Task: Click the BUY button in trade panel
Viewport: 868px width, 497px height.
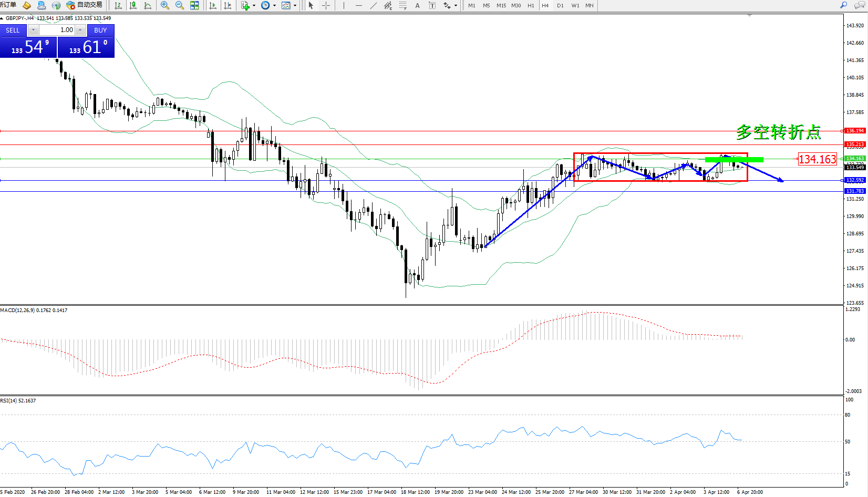Action: point(100,30)
